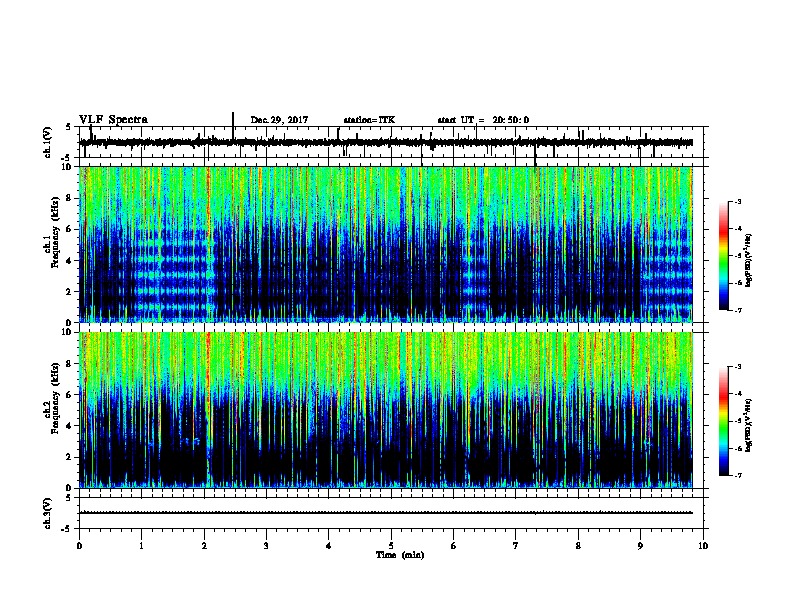This screenshot has width=792, height=612.
Task: Click time axis tick label "5"
Action: pyautogui.click(x=391, y=546)
